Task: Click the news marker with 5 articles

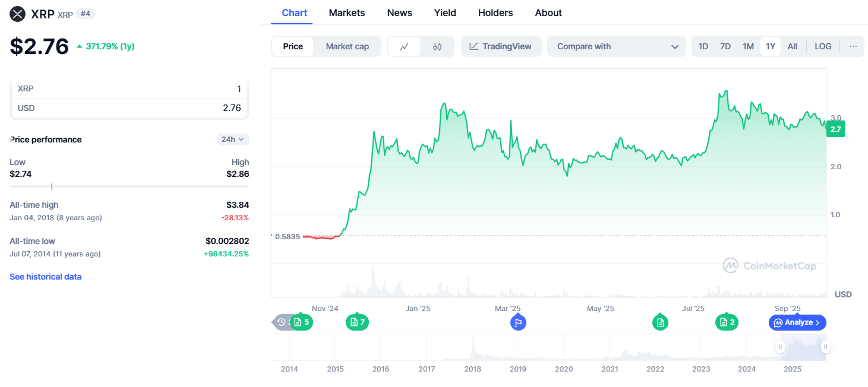Action: pyautogui.click(x=302, y=322)
